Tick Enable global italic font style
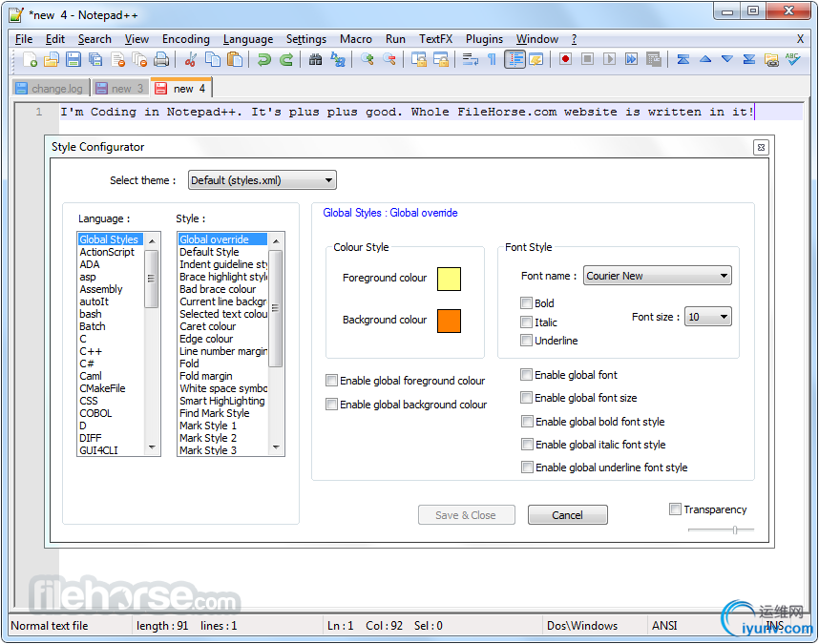The width and height of the screenshot is (819, 644). coord(527,444)
